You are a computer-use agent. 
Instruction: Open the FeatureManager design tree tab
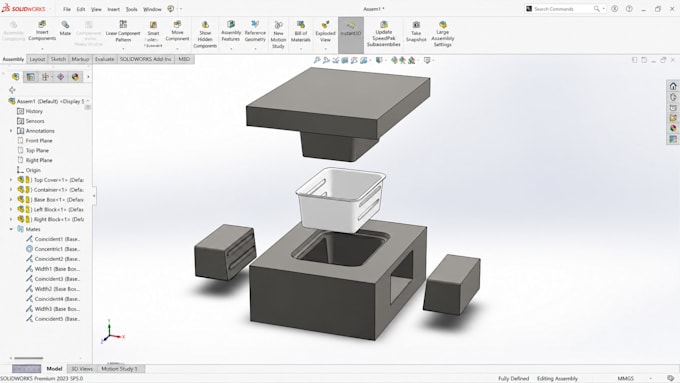point(16,77)
